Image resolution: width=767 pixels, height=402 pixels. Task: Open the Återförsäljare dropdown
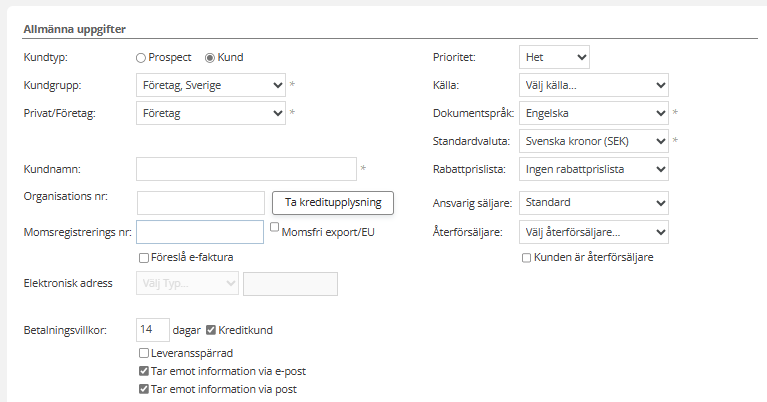(x=593, y=232)
